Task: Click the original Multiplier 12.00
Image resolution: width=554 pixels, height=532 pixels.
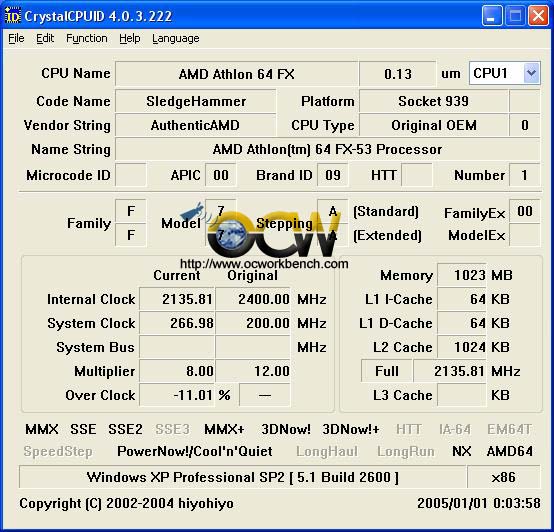Action: click(x=253, y=371)
